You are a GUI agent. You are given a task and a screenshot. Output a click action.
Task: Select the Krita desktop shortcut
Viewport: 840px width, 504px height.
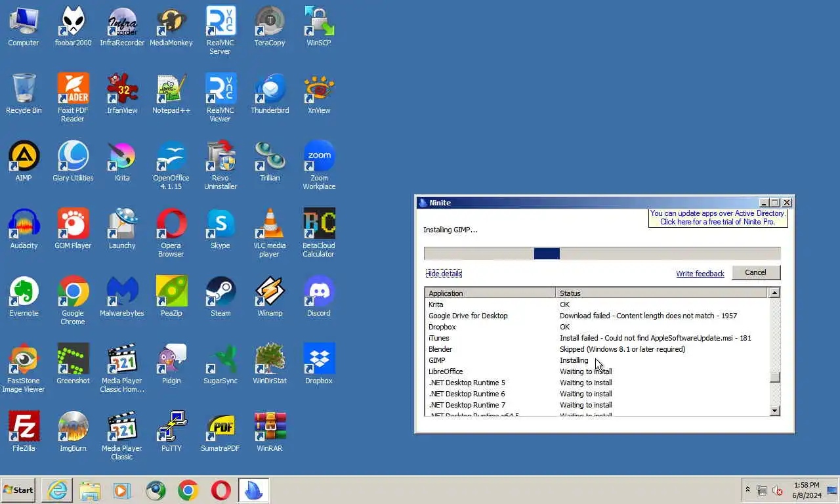pos(122,162)
